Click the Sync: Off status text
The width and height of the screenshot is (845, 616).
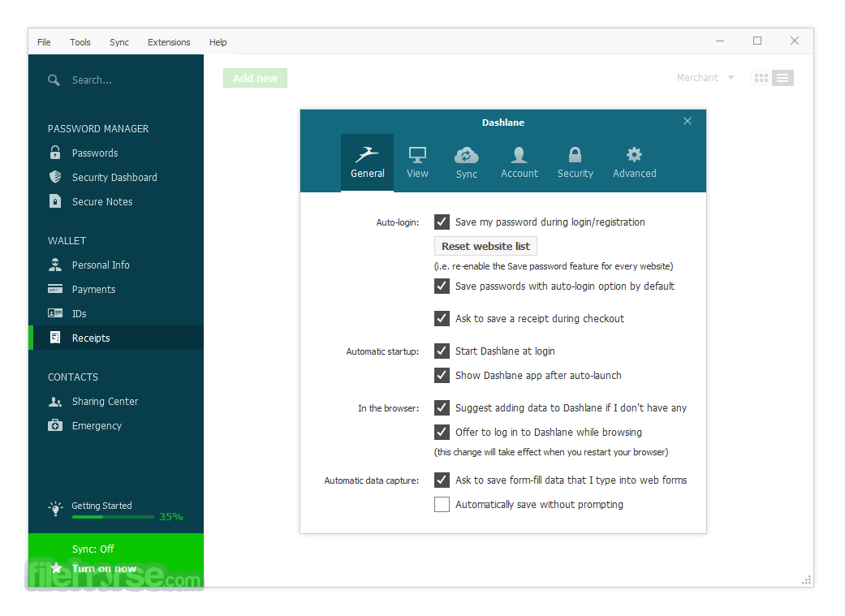tap(93, 549)
